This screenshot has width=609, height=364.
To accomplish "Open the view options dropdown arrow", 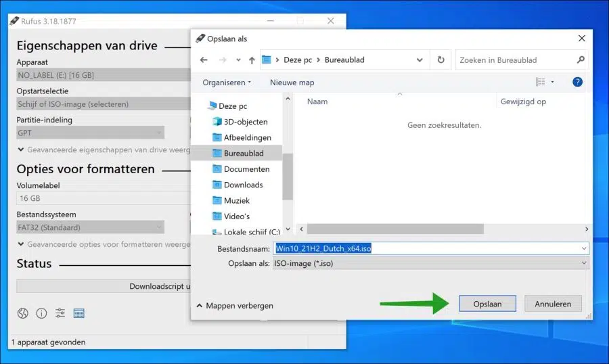I will pos(552,82).
